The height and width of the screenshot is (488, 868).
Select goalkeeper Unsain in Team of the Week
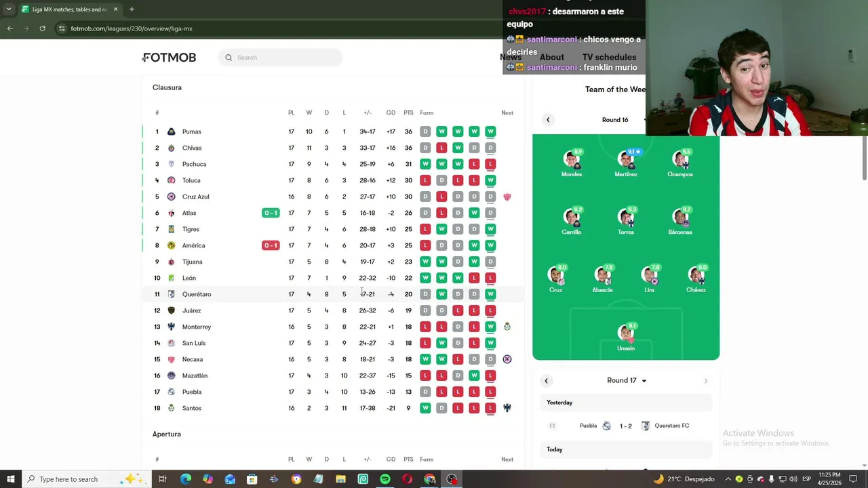coord(626,337)
